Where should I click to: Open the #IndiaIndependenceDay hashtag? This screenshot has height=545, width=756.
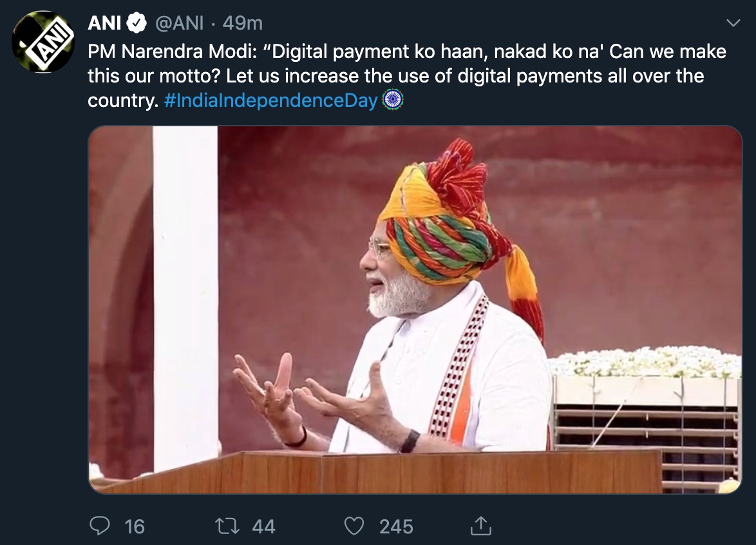click(270, 101)
